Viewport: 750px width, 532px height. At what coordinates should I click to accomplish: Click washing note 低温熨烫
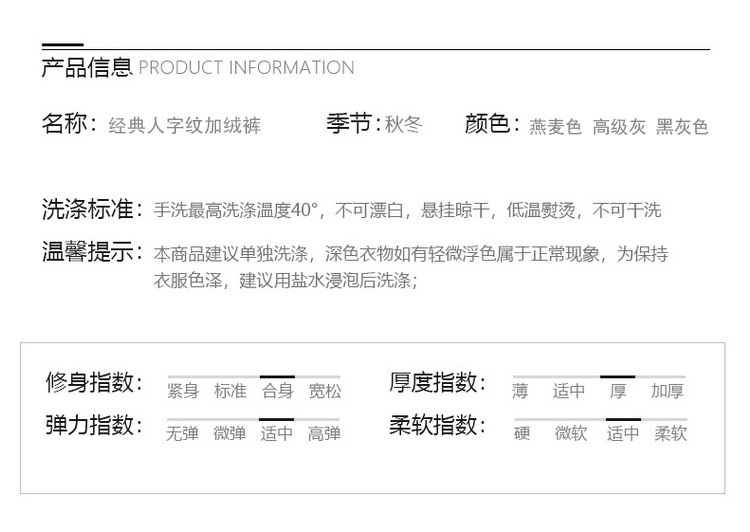(541, 210)
